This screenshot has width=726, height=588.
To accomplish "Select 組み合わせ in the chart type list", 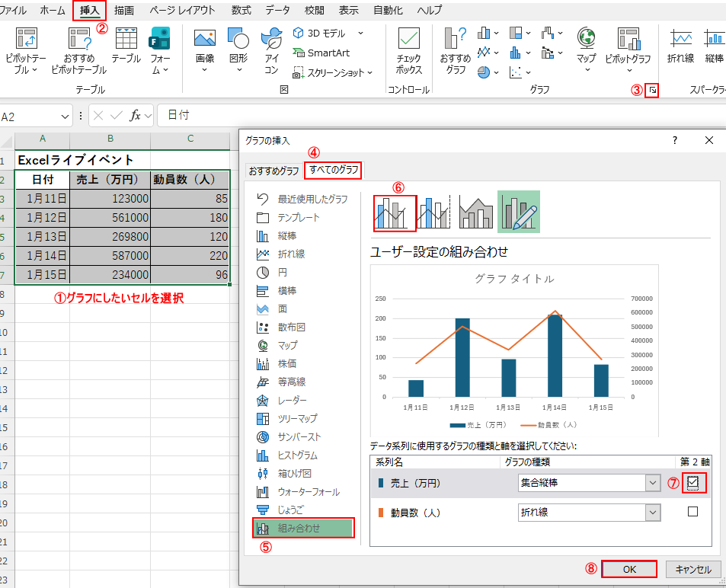I will coord(303,528).
